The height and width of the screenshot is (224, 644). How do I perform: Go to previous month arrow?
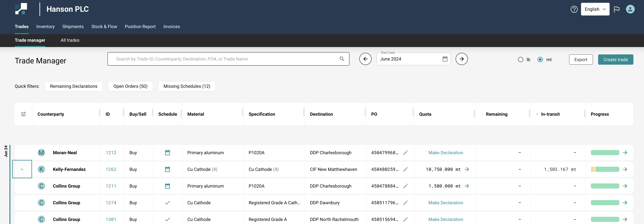tap(365, 59)
